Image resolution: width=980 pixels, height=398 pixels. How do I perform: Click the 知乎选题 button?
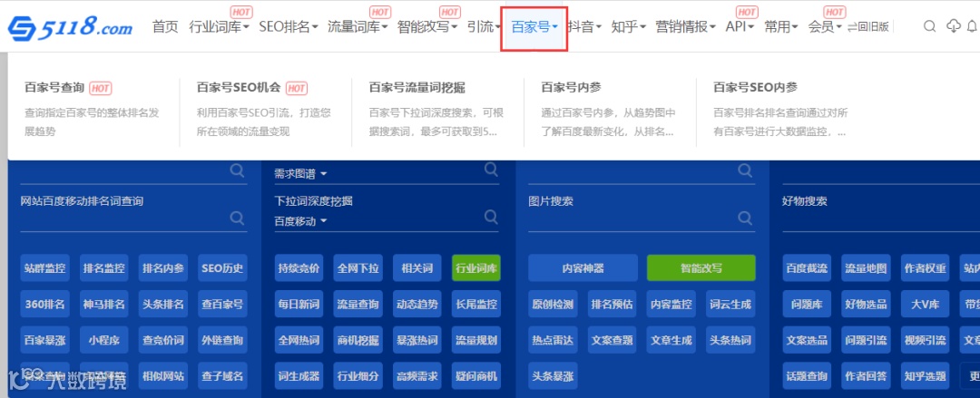(x=925, y=376)
